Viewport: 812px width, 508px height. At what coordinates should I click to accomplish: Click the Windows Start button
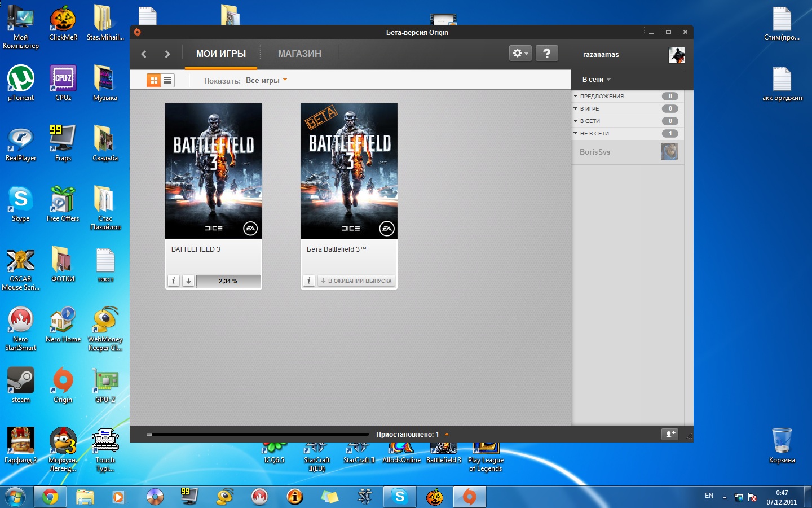[15, 497]
